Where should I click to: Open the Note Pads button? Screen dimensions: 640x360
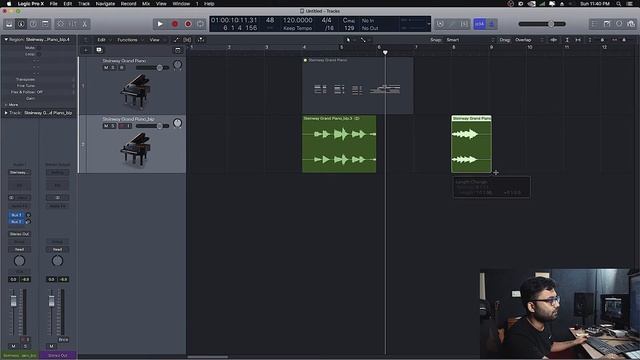point(607,24)
